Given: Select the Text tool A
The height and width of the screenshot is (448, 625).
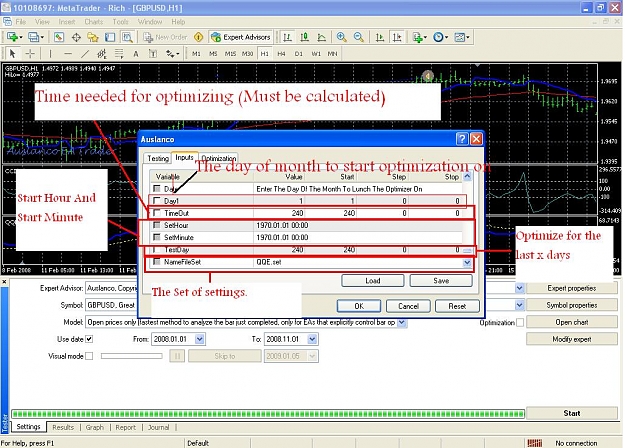Looking at the screenshot, I should coord(136,53).
